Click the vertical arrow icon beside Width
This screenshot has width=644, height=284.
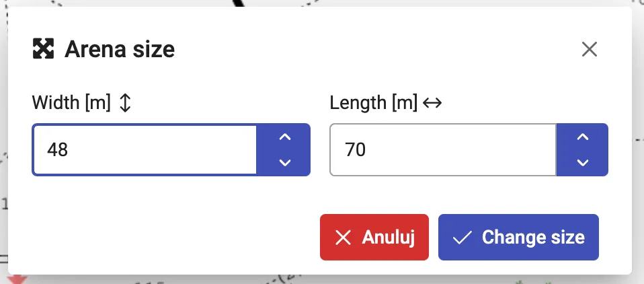124,103
